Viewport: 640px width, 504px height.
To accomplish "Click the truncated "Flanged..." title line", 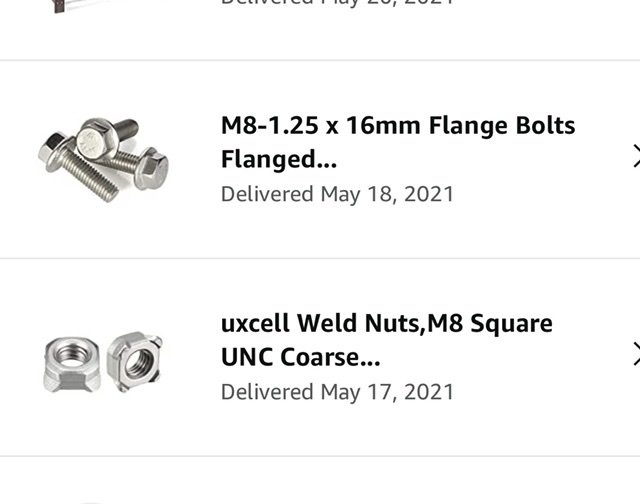I will [x=279, y=160].
